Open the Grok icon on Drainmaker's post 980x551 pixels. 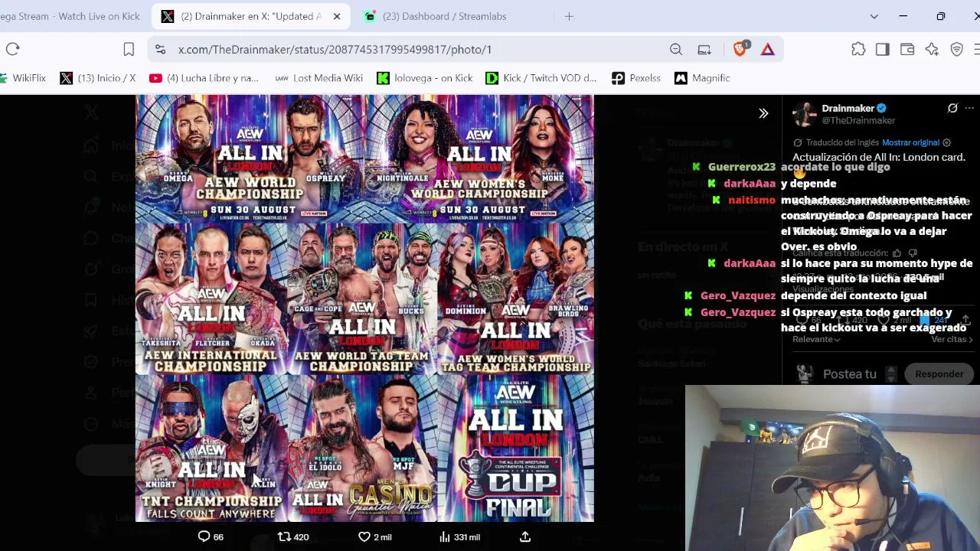[952, 109]
